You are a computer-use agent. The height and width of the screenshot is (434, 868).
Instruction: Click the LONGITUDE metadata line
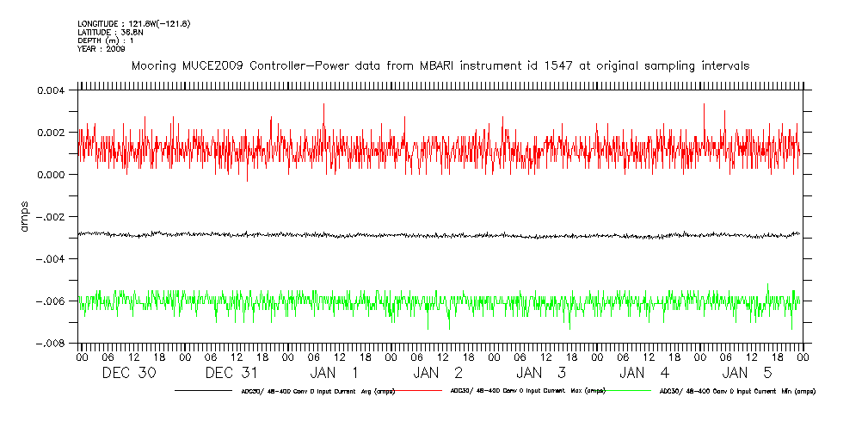click(133, 24)
